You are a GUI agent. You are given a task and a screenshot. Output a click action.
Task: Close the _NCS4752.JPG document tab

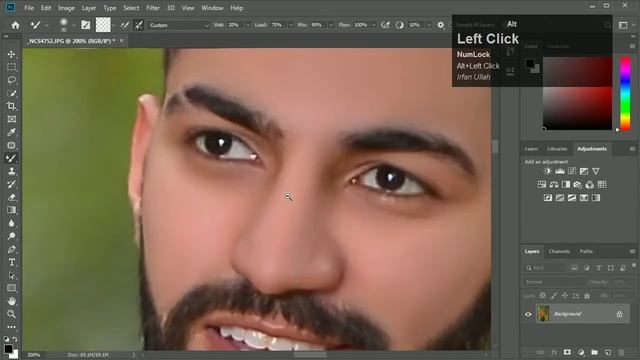121,41
